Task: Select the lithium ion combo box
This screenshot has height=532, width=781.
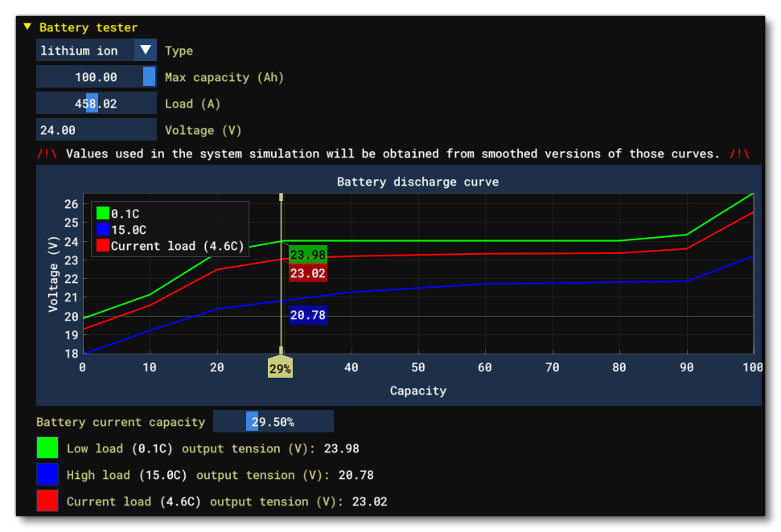Action: click(84, 50)
